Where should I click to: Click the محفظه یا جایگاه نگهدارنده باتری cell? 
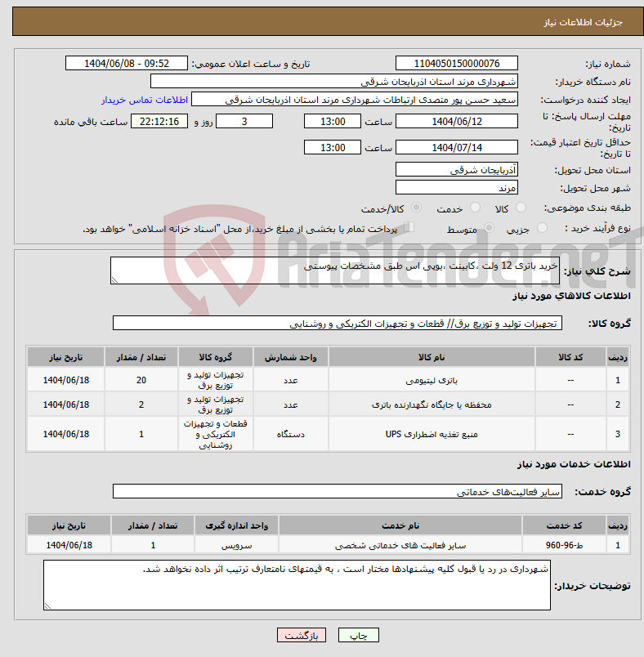coord(432,404)
